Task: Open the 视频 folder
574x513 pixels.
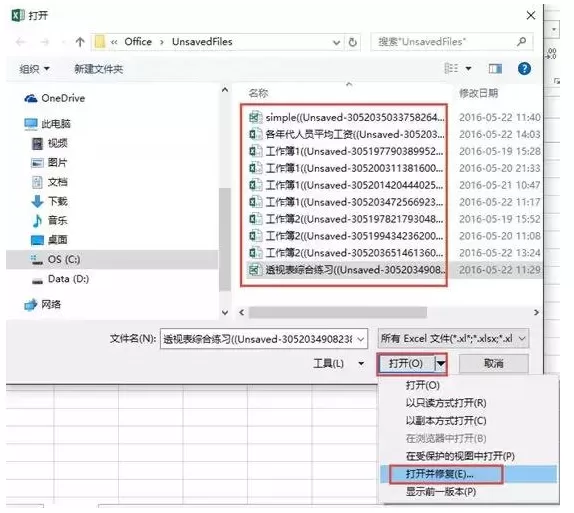Action: click(50, 143)
